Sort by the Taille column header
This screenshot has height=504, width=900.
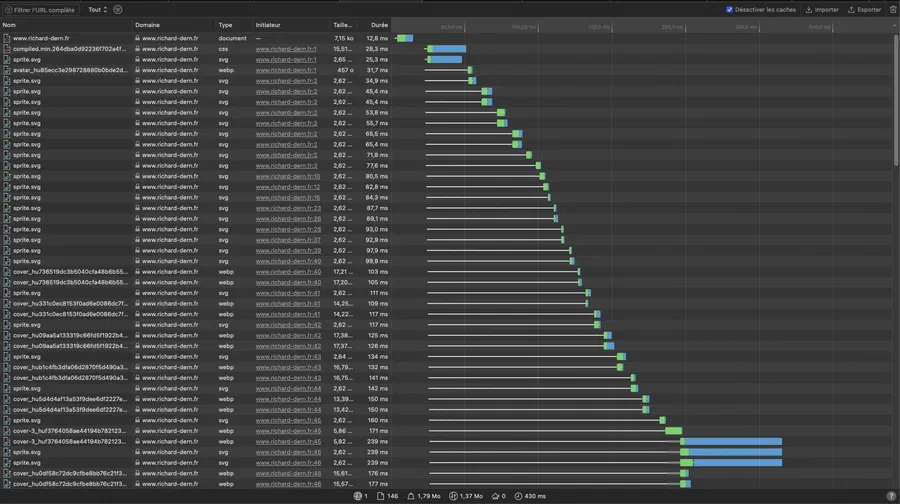343,25
